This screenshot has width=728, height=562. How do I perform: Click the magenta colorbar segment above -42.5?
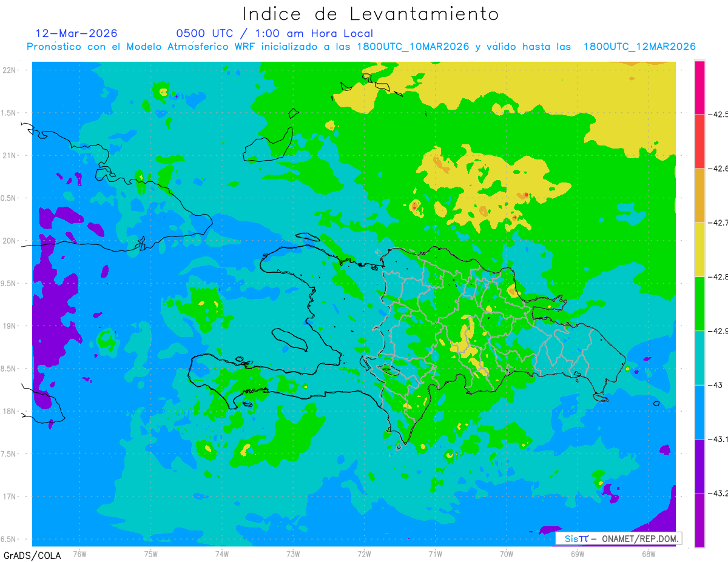pos(699,87)
